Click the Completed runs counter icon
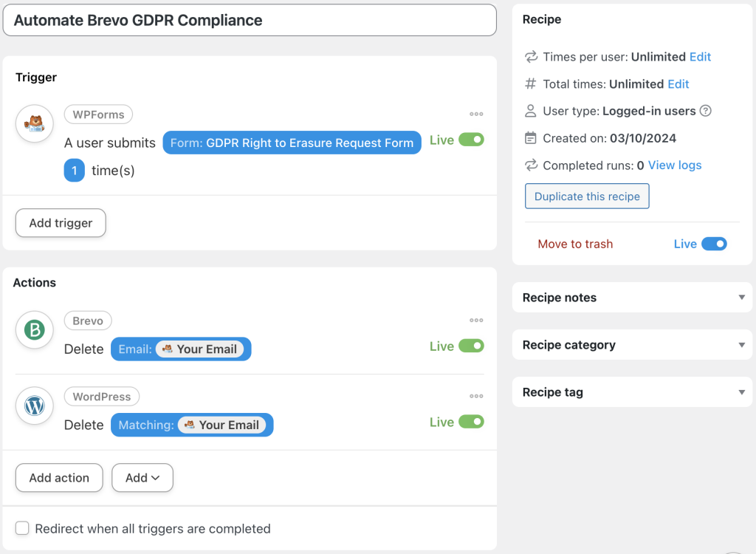Image resolution: width=756 pixels, height=554 pixels. 530,165
